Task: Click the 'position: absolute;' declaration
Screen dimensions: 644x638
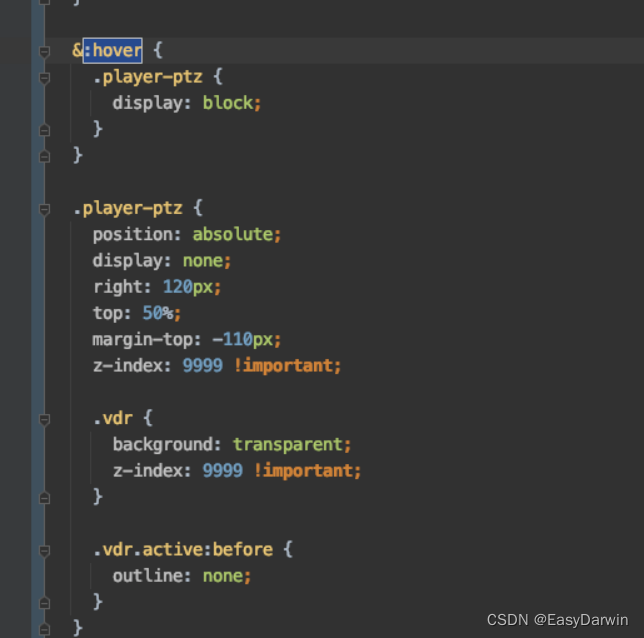Action: (x=187, y=235)
